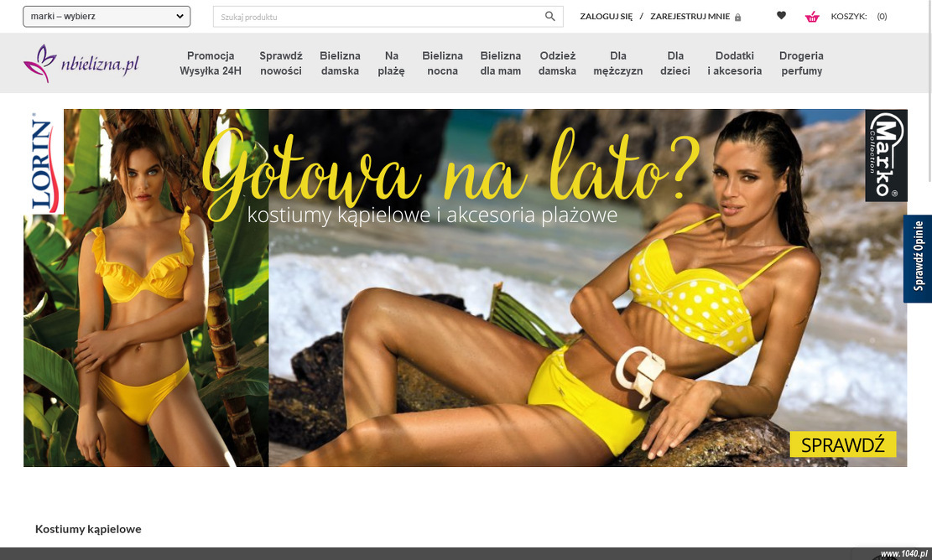Open the Promocja Wysyłka 24H menu
This screenshot has height=560, width=932.
click(211, 63)
